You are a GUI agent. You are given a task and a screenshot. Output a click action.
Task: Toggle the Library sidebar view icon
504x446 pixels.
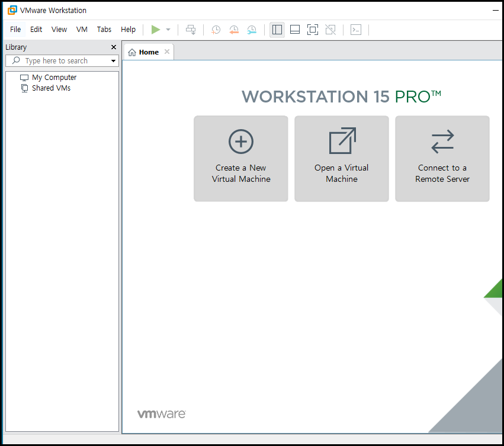tap(277, 30)
